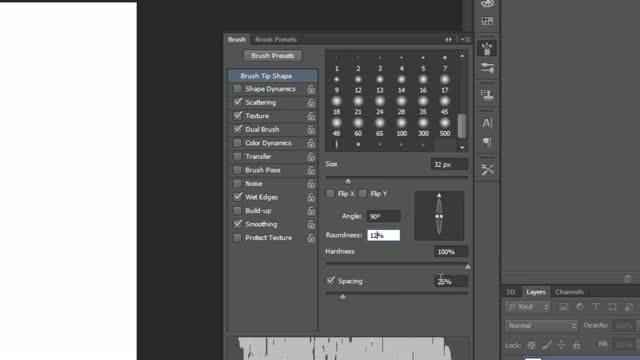Image resolution: width=640 pixels, height=360 pixels.
Task: Click the Spacing slider handle
Action: pyautogui.click(x=342, y=297)
